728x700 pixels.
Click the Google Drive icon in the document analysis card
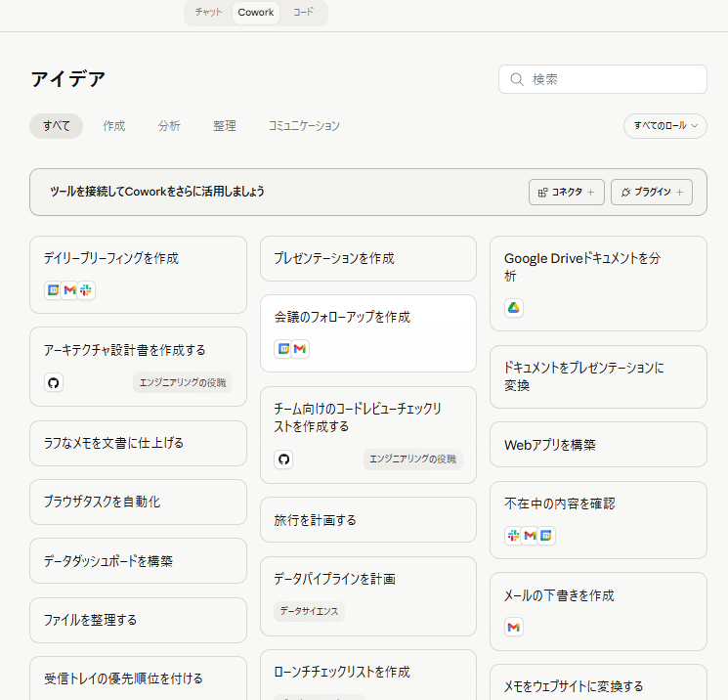coord(514,308)
